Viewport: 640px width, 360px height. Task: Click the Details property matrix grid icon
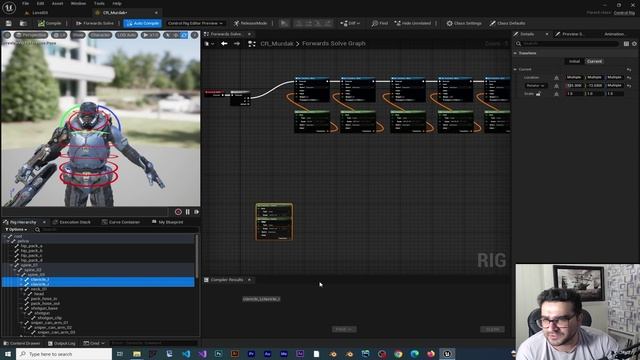click(x=626, y=44)
